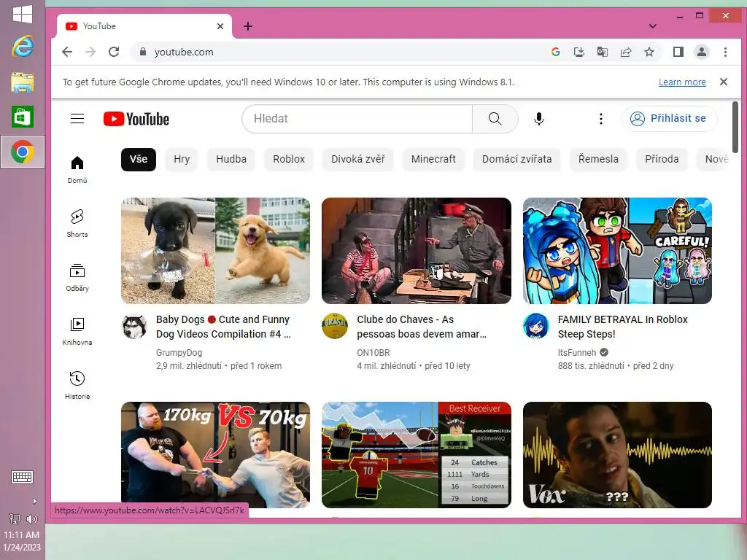Open a new tab with the plus button

pyautogui.click(x=248, y=26)
